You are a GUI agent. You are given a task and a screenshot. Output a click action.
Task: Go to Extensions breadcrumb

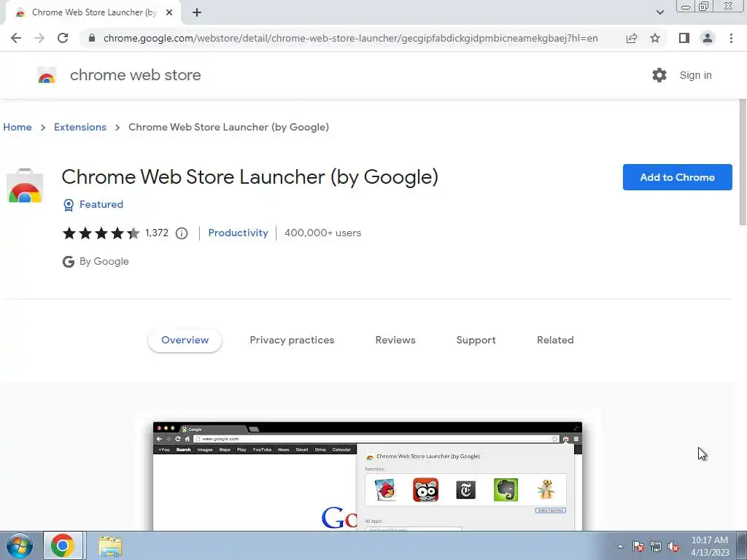[80, 127]
